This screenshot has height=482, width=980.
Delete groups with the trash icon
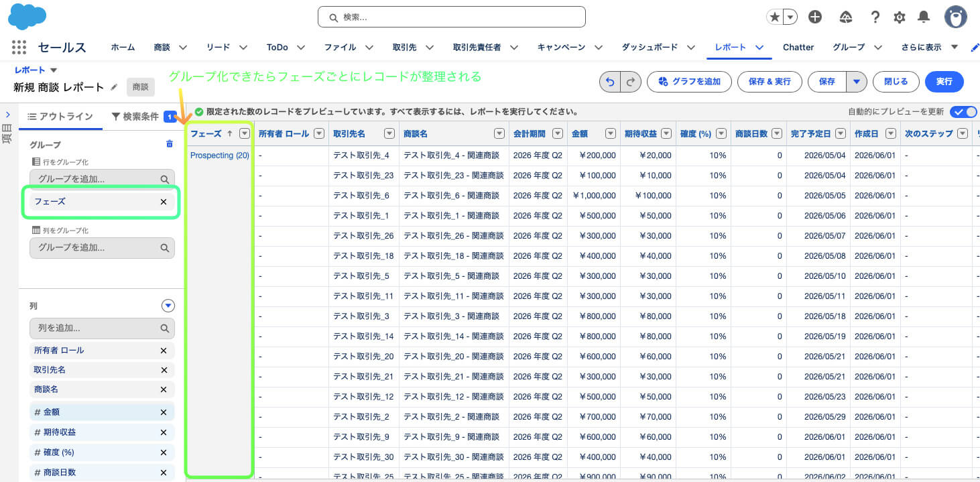tap(169, 143)
